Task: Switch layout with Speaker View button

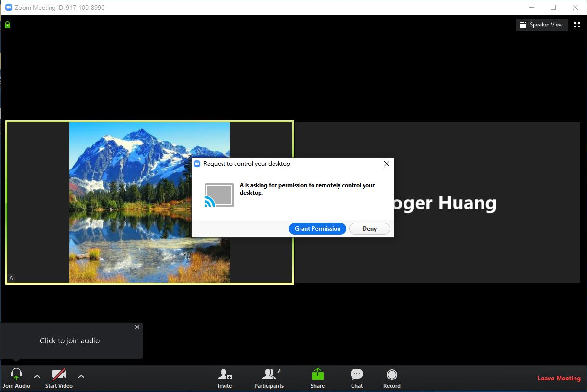Action: tap(542, 25)
